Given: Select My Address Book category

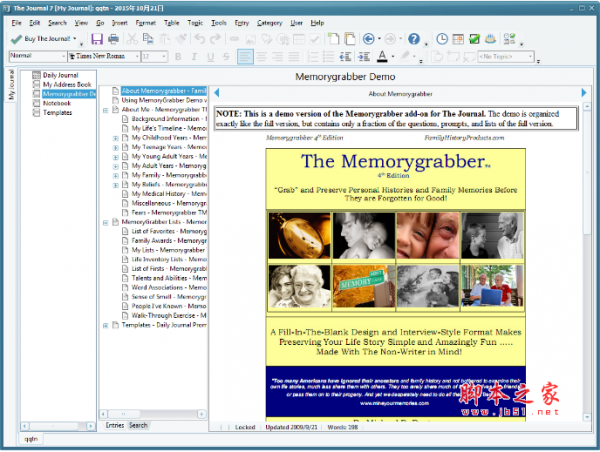Looking at the screenshot, I should 67,84.
